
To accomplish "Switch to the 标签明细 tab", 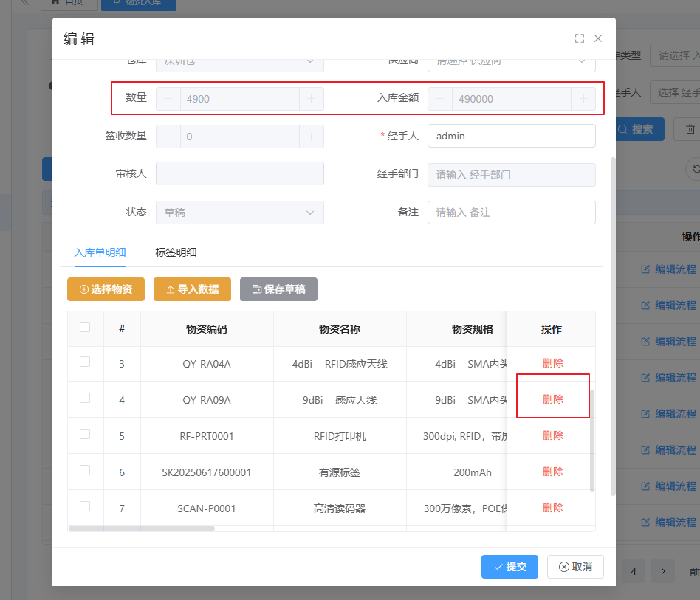I will (176, 252).
